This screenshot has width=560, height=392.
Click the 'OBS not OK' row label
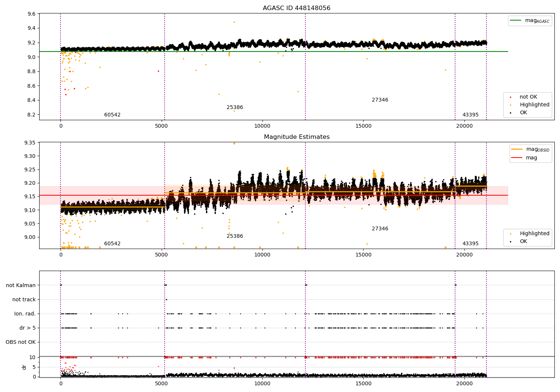tap(21, 342)
